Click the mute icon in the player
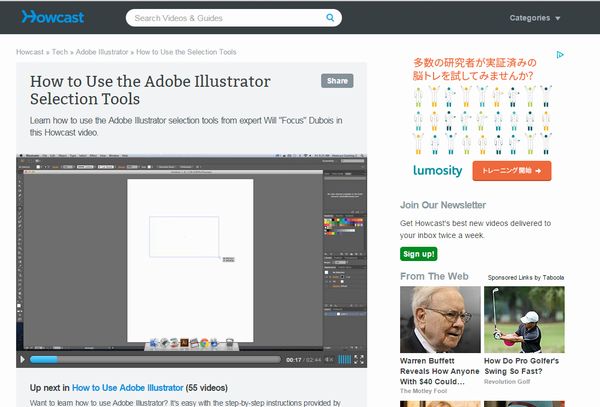This screenshot has width=600, height=407. (328, 360)
